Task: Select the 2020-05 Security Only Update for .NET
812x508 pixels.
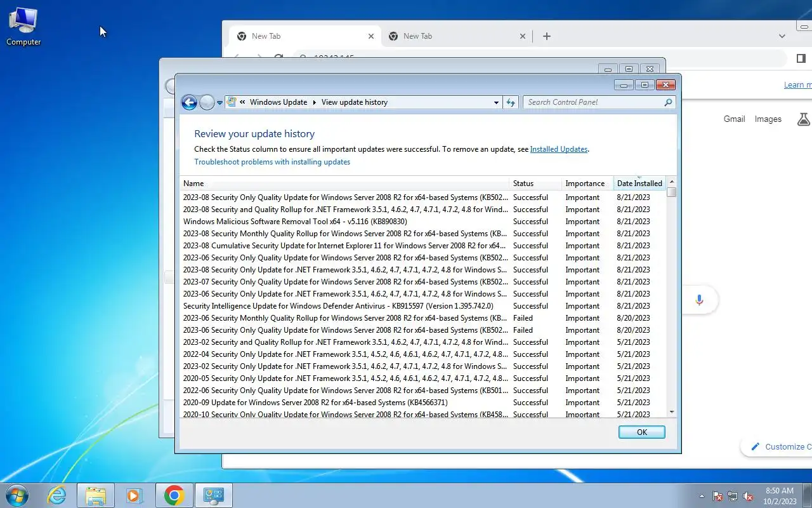Action: pos(423,378)
